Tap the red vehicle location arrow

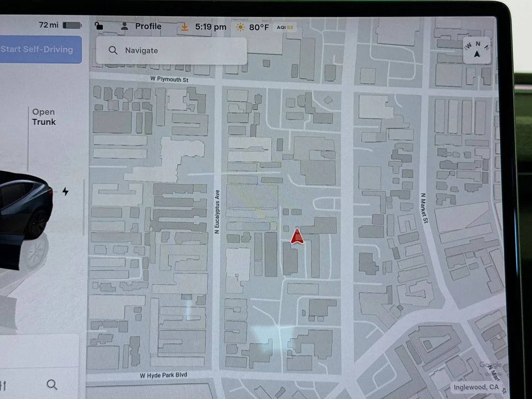(x=297, y=236)
